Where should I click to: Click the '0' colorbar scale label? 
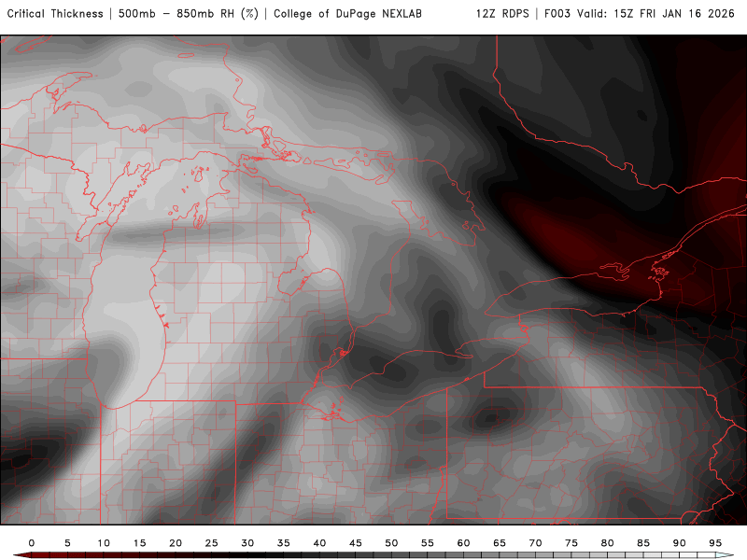click(x=32, y=543)
